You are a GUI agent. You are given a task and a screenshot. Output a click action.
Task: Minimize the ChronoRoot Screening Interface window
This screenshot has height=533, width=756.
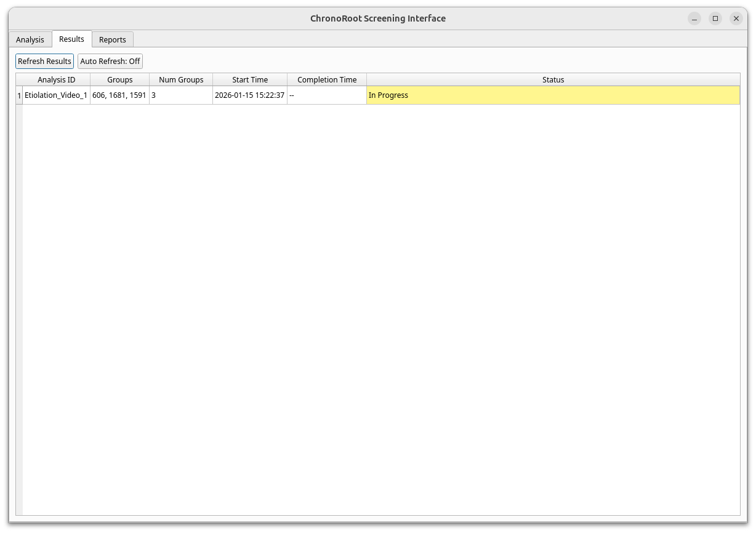(694, 18)
